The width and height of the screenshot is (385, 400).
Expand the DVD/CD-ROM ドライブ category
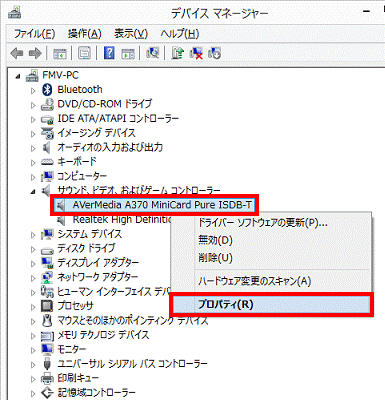[33, 105]
